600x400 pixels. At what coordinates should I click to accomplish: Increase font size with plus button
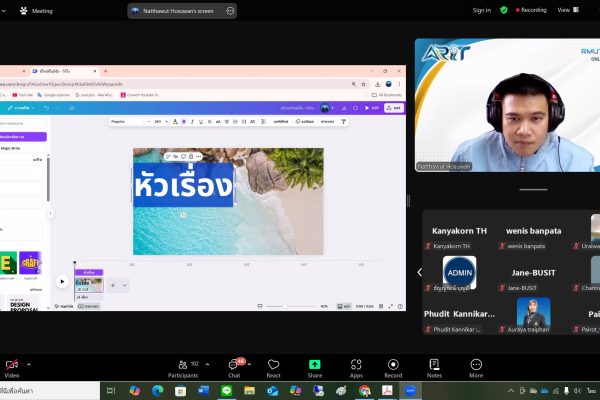pos(166,122)
